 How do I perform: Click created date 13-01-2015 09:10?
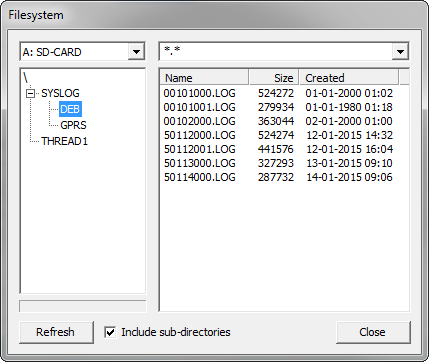349,163
